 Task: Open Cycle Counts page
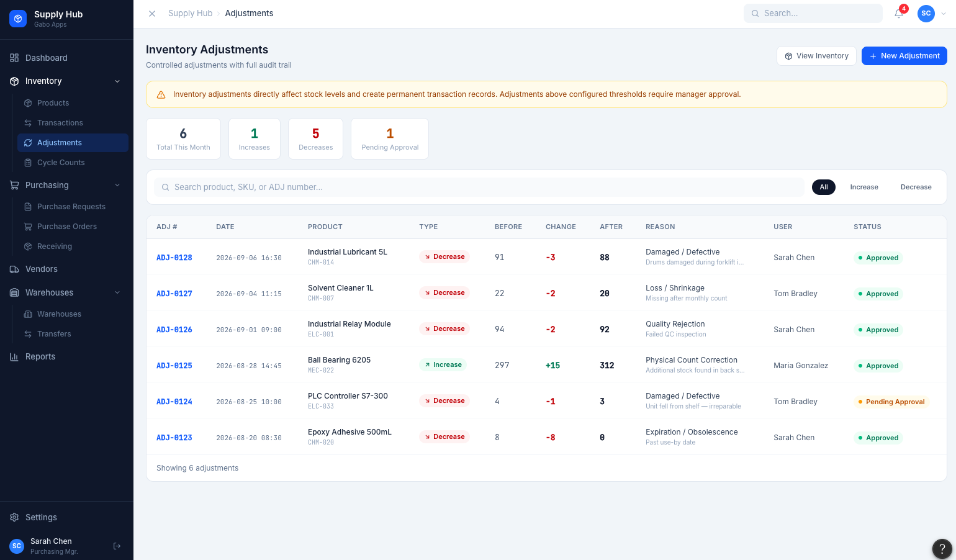tap(73, 163)
